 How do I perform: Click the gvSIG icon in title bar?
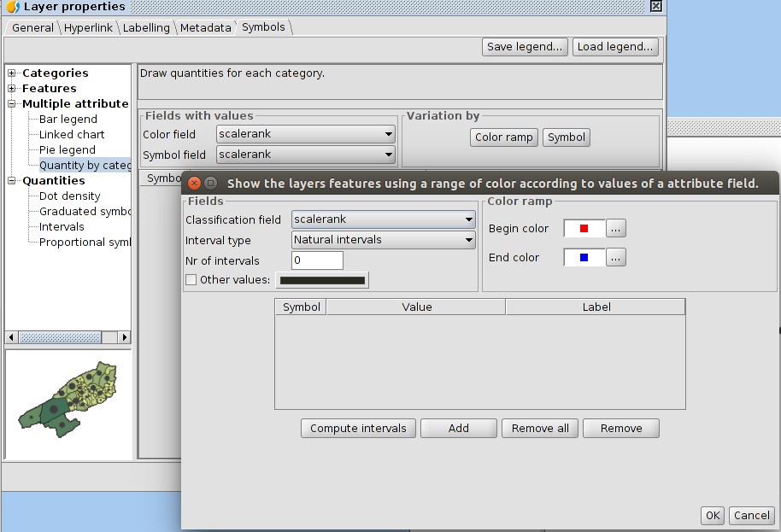coord(14,7)
